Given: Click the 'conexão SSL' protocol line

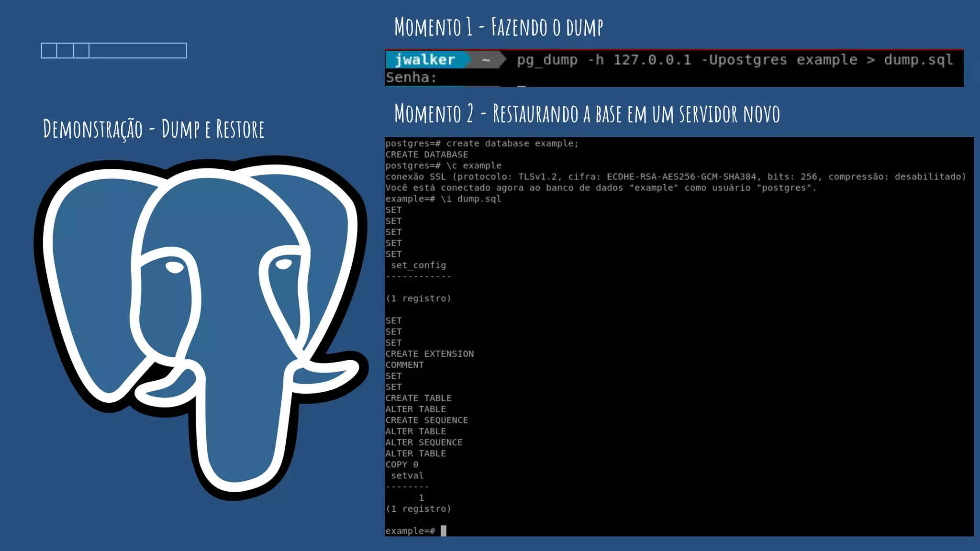Looking at the screenshot, I should point(676,176).
